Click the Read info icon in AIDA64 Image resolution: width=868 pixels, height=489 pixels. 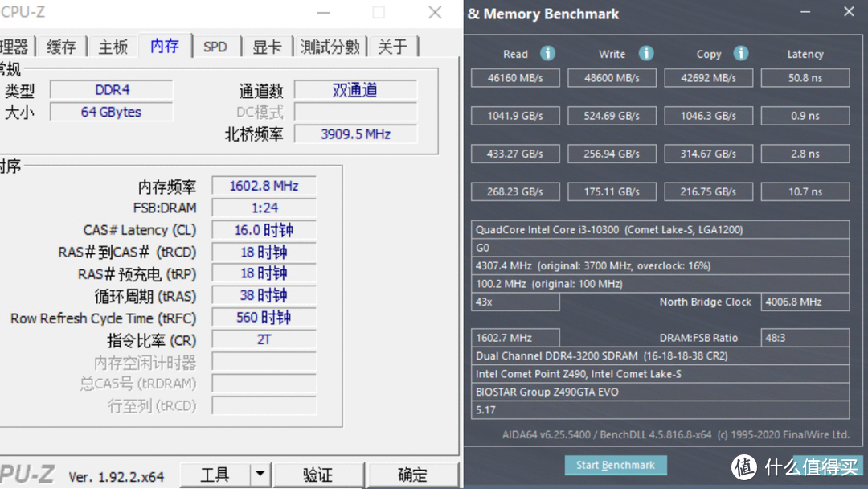tap(547, 53)
